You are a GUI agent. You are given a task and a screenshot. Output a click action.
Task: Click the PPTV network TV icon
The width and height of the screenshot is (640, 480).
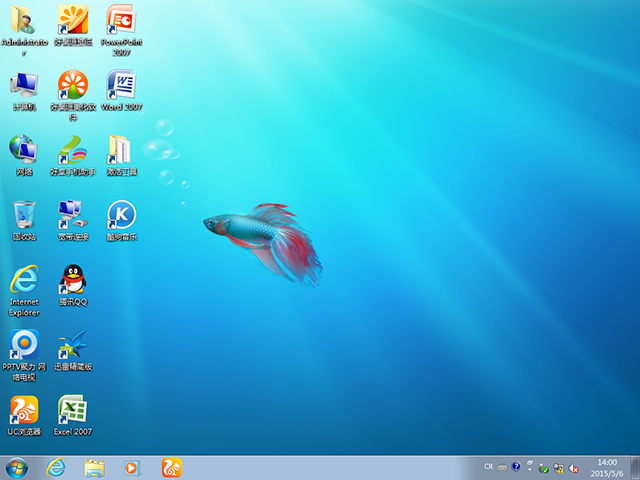coord(24,345)
